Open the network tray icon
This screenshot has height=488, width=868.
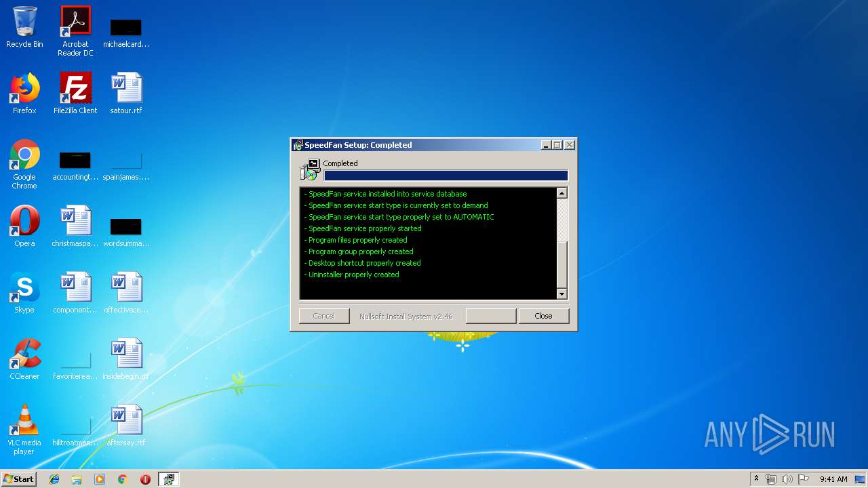(771, 479)
